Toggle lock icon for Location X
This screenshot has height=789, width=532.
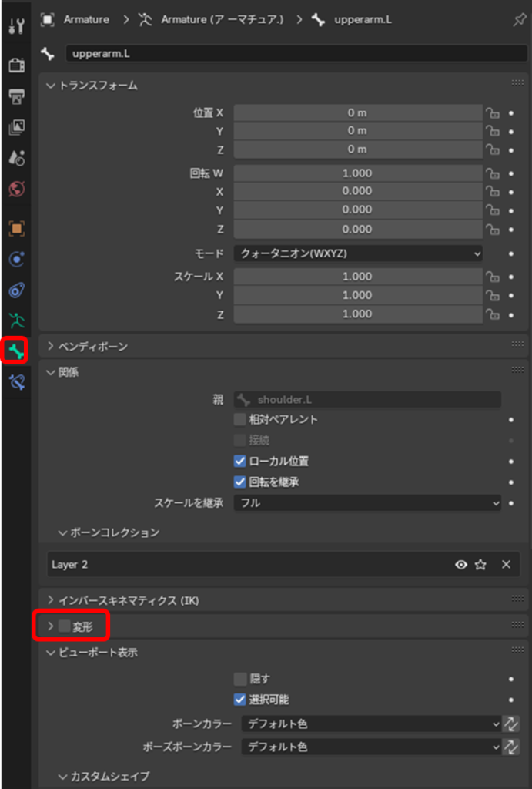tap(491, 112)
